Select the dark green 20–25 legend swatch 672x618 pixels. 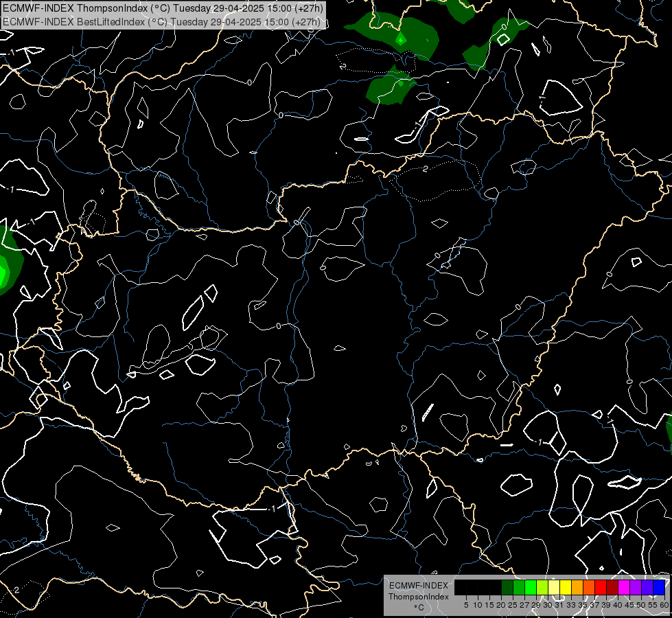coord(507,587)
